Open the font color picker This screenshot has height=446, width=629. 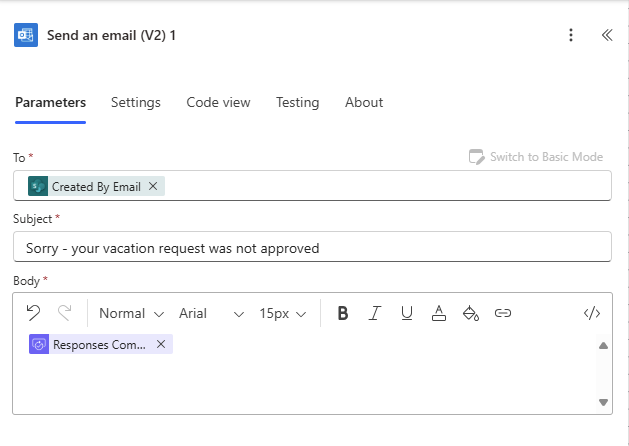[x=438, y=313]
